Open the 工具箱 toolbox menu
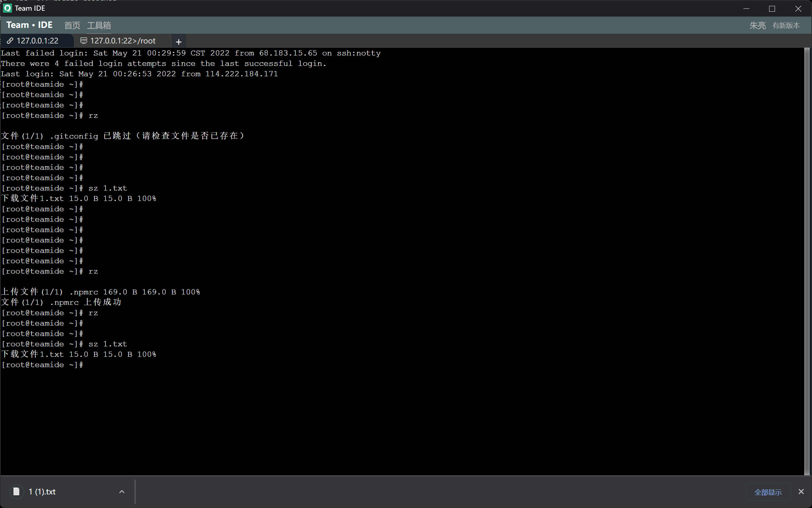The image size is (812, 508). tap(99, 25)
